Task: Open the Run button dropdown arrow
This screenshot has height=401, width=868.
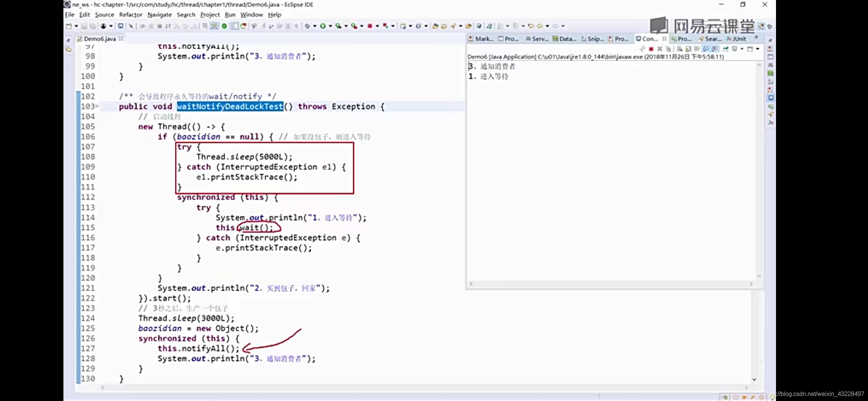Action: pos(331,26)
